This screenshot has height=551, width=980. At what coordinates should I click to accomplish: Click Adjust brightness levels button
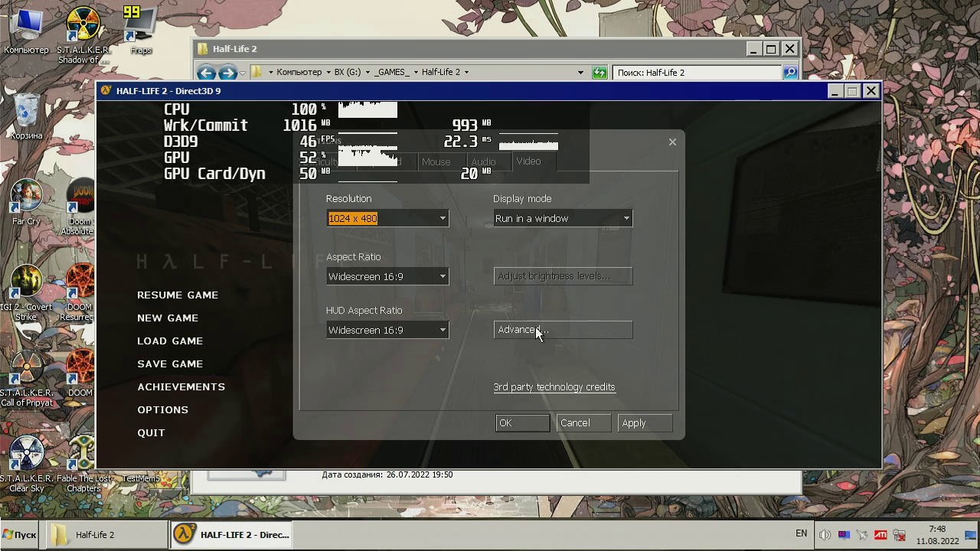tap(563, 276)
